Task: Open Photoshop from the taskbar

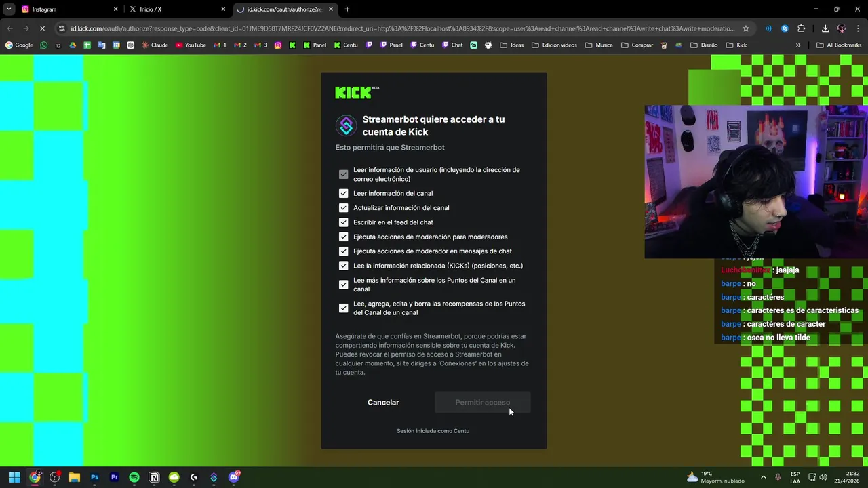Action: (x=94, y=477)
